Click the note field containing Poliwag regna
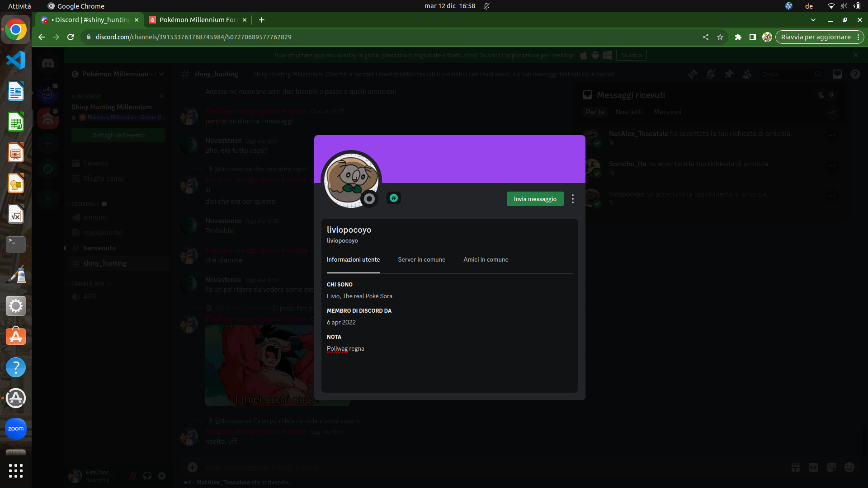Image resolution: width=868 pixels, height=488 pixels. 345,348
